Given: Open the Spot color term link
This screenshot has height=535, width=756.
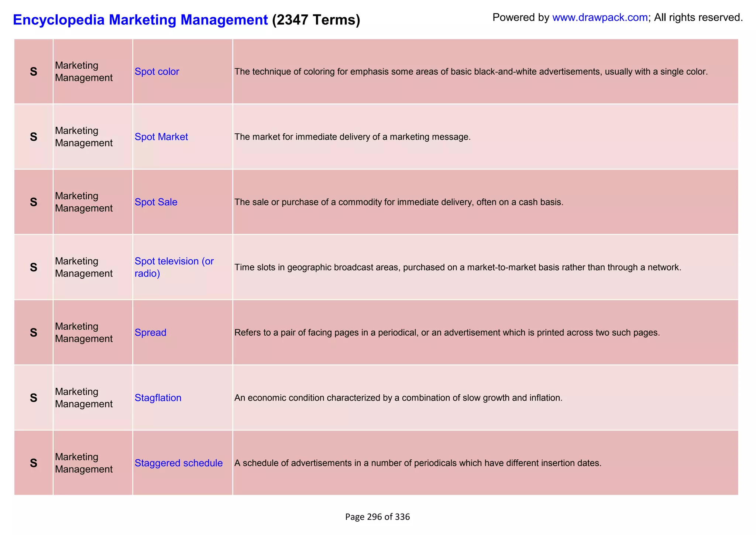Looking at the screenshot, I should 157,72.
